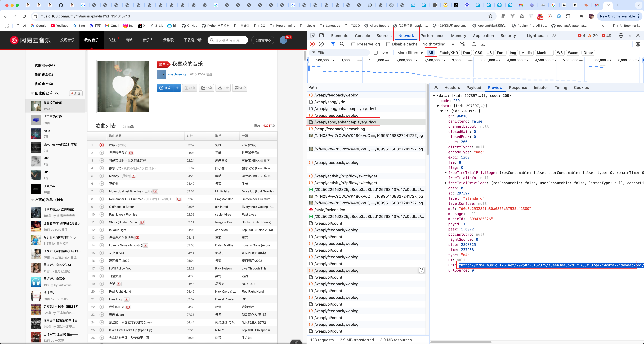Collapse the data array node
The width and height of the screenshot is (644, 344).
pyautogui.click(x=438, y=106)
